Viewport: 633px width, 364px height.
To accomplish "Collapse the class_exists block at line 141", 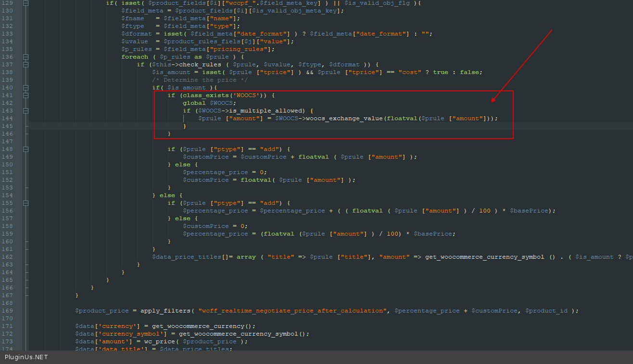I will point(26,95).
